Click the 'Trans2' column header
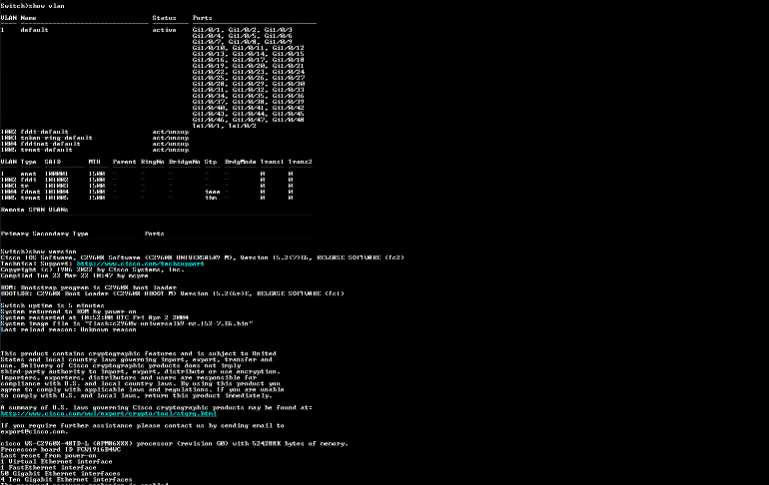 coord(300,162)
